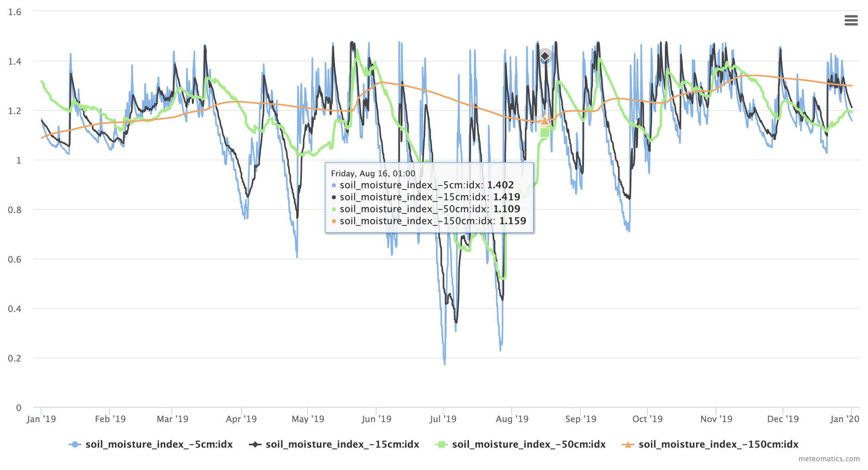Click the Jan '19 x-axis label
The width and height of the screenshot is (868, 470).
[x=41, y=419]
